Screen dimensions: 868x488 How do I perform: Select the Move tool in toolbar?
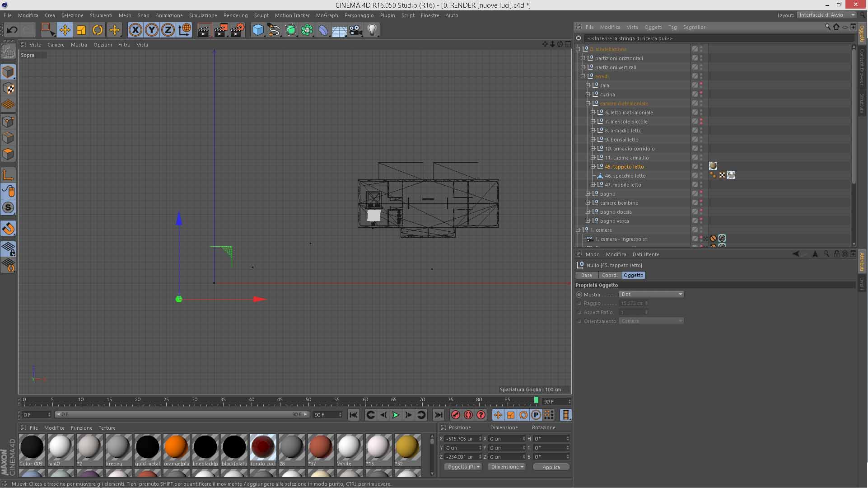pos(65,30)
